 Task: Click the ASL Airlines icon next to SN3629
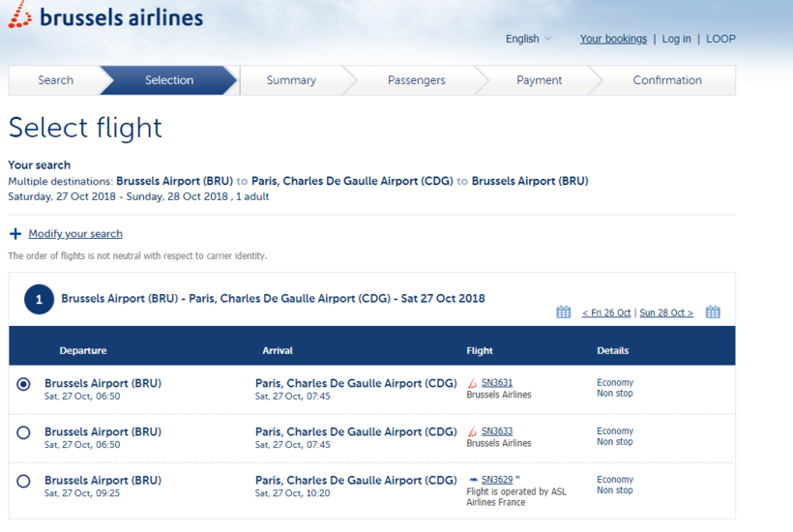pos(473,481)
